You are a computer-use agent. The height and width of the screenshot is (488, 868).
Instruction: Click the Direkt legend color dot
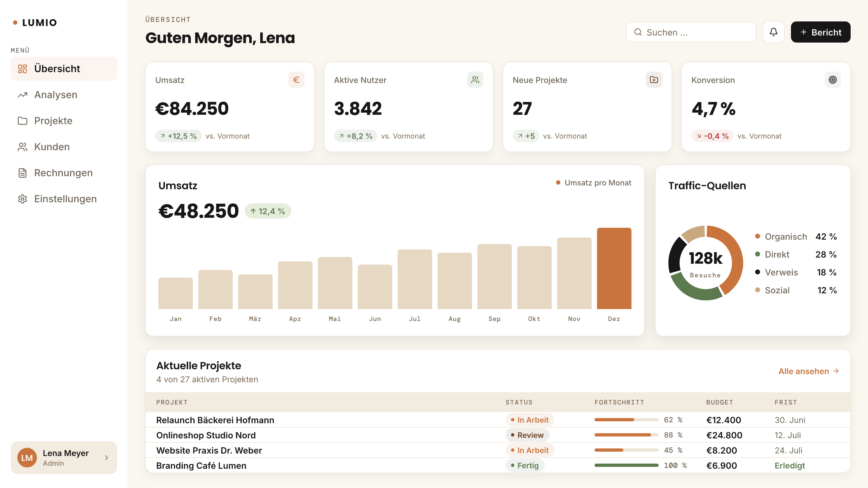(x=758, y=254)
